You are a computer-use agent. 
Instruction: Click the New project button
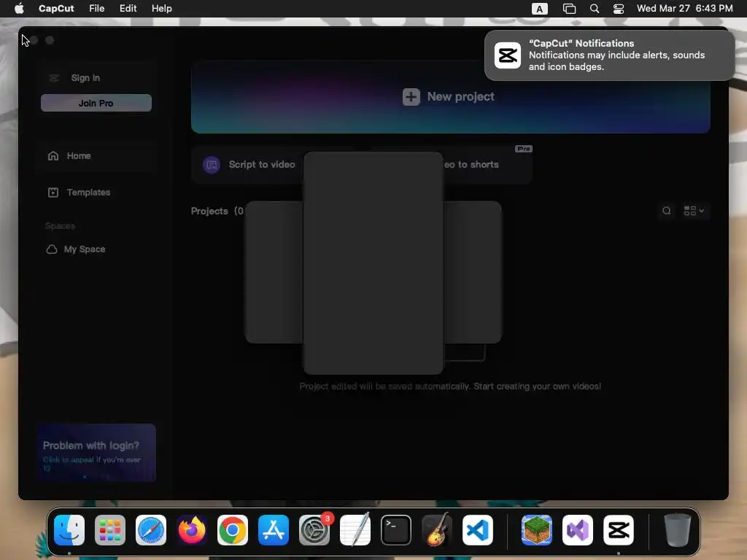450,97
